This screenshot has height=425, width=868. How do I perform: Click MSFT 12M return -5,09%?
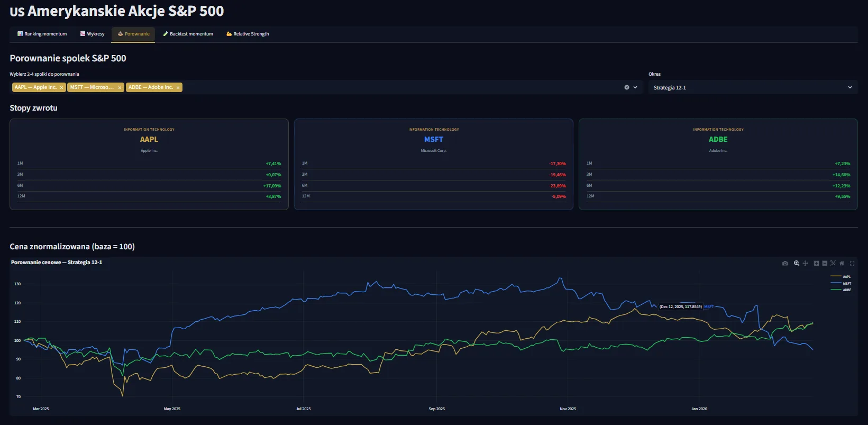pyautogui.click(x=559, y=196)
